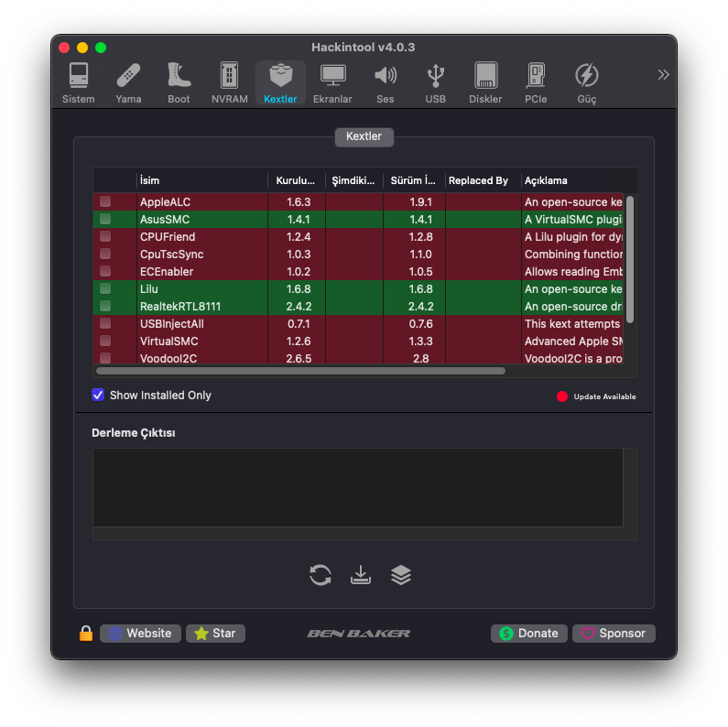Open the Diskler section
728x727 pixels.
click(x=485, y=82)
